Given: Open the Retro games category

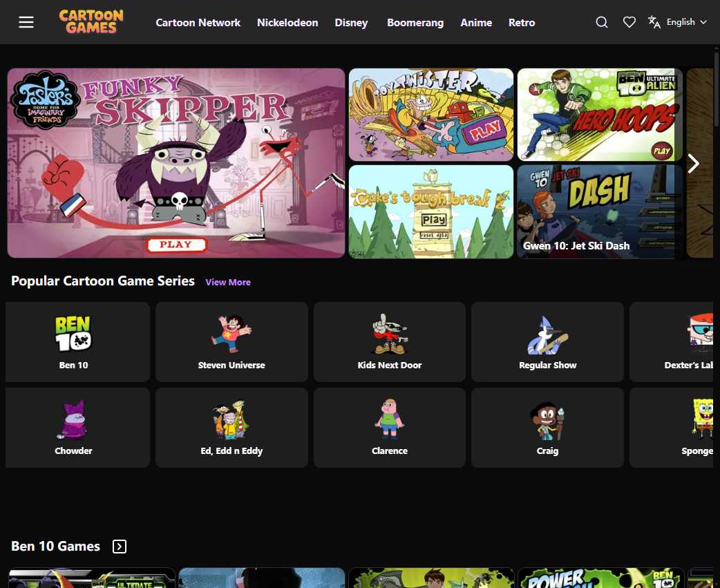Looking at the screenshot, I should (x=522, y=22).
